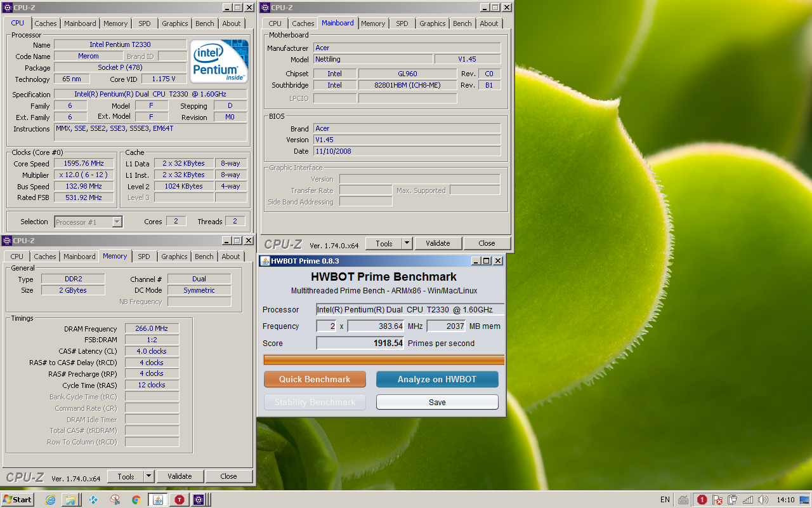Screen dimensions: 812x508
Task: Click the CPU-Z title bar icon of Mainboard window
Action: (265, 8)
